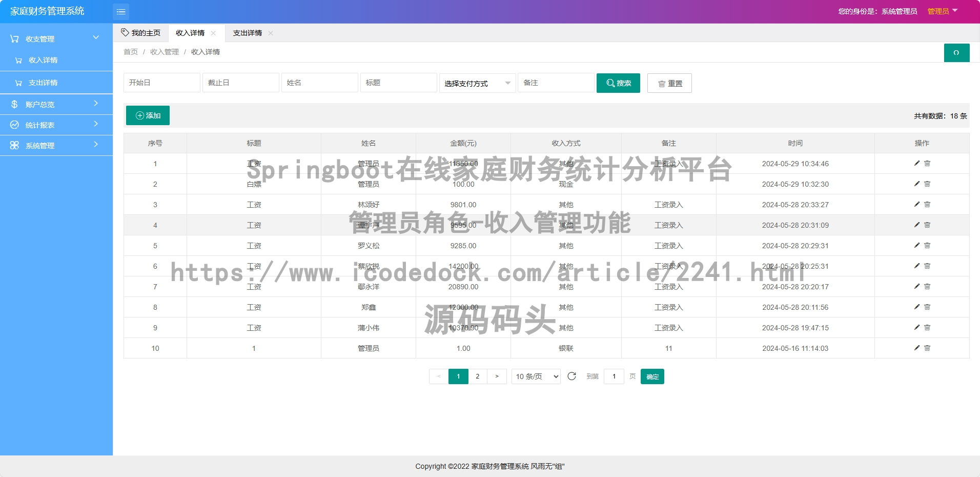Delete row 4 dated 2024-05-28 20:31:09
The image size is (980, 477).
[927, 225]
